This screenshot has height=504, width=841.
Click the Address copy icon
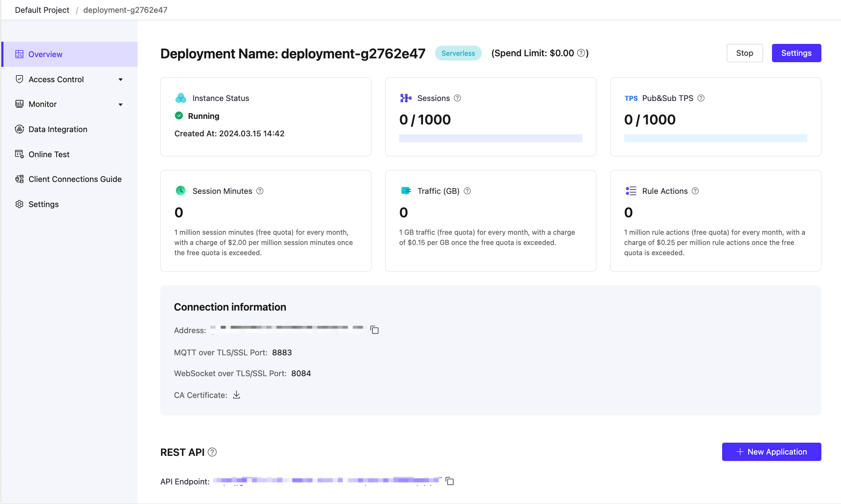[x=374, y=329]
